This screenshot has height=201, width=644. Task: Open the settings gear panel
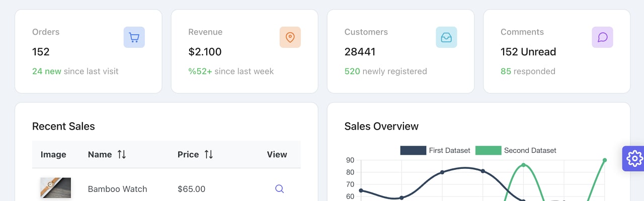pos(634,158)
